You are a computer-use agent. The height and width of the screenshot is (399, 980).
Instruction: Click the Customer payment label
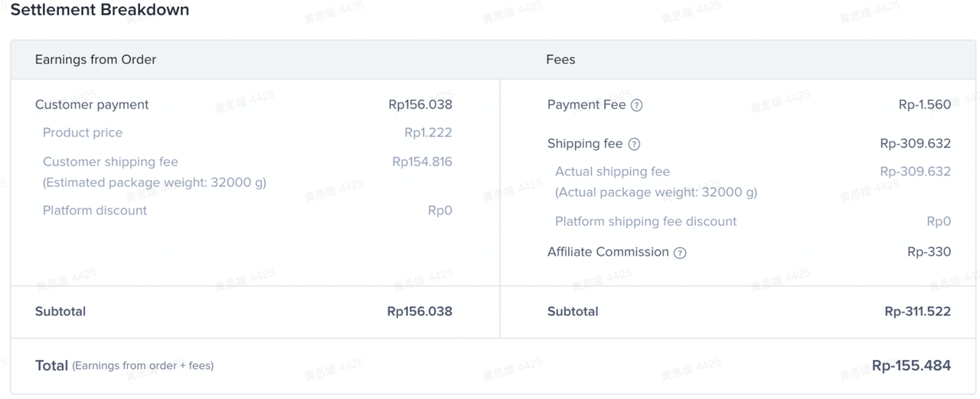[92, 105]
